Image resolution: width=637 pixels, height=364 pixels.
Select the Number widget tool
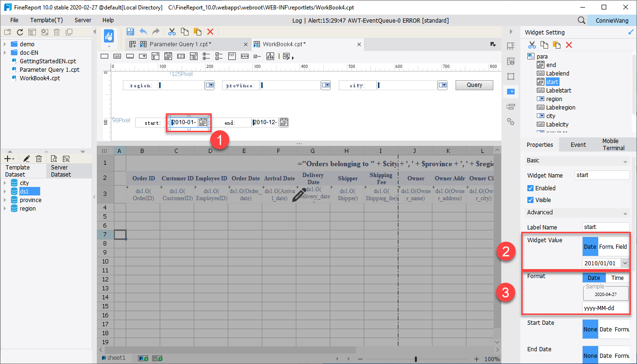pos(181,56)
